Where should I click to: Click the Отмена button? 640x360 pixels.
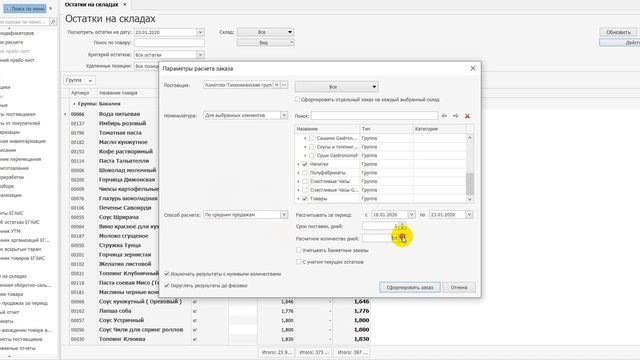(x=459, y=287)
